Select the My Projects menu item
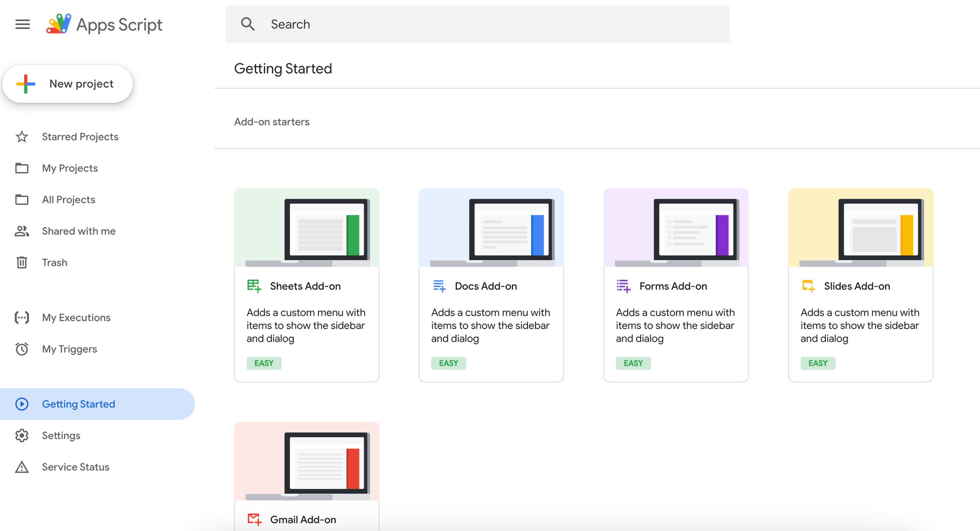Screen dimensions: 980x531 [70, 168]
